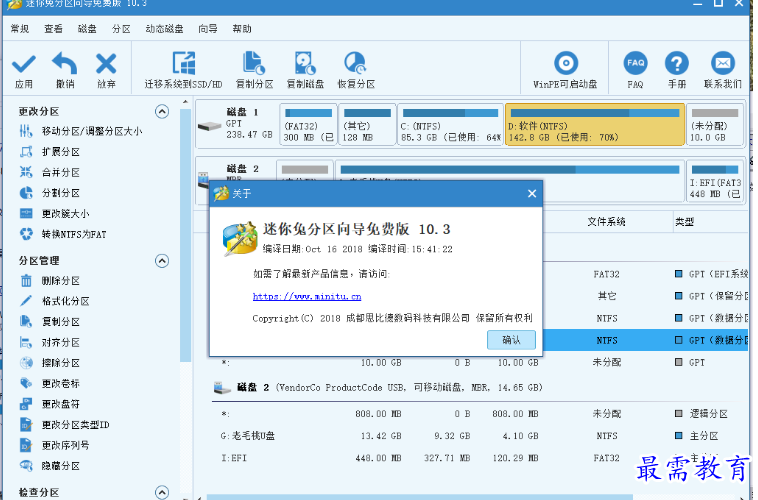Open the 手册 help icon
The width and height of the screenshot is (758, 500).
click(677, 63)
